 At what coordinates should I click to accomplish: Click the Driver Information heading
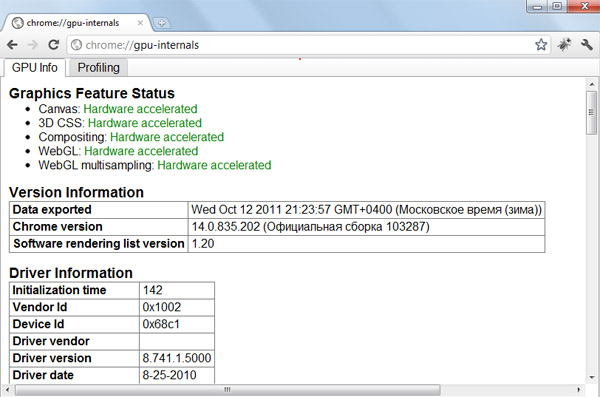(x=71, y=273)
